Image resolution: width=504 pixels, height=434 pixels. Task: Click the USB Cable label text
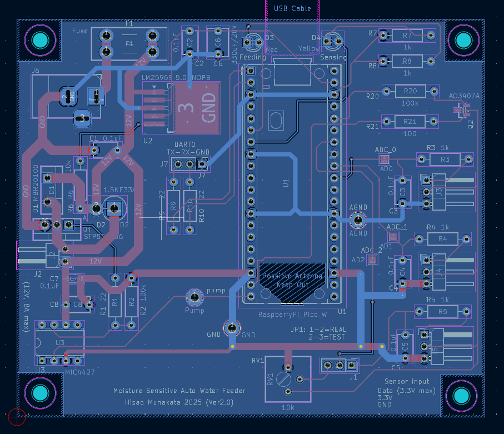click(x=292, y=8)
